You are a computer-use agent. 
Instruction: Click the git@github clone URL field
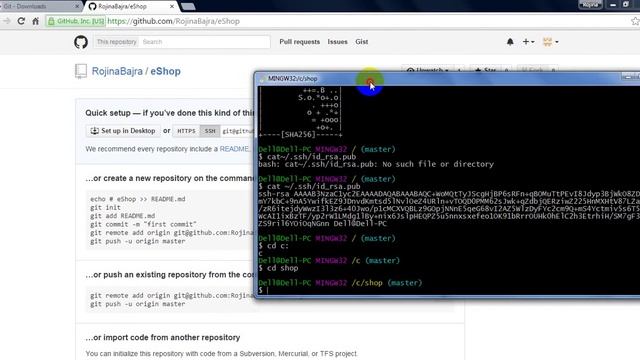pos(238,131)
